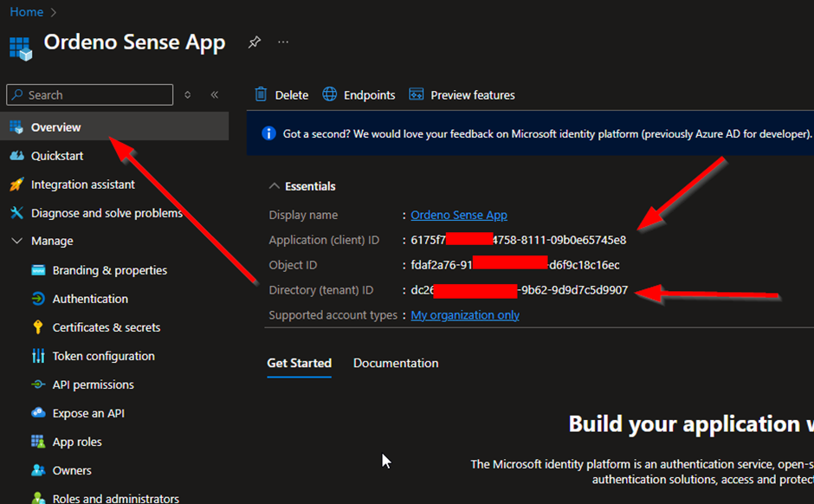Click the Quickstart cloud icon

click(x=16, y=156)
